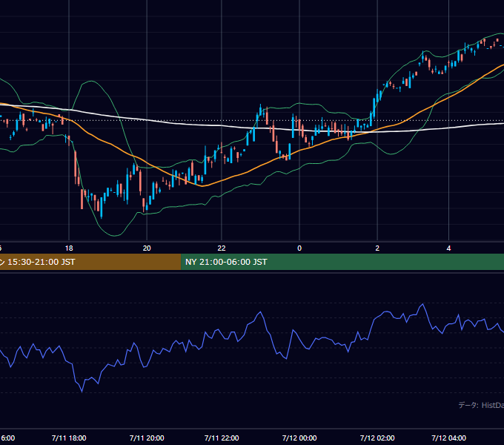Click the 7/11 18:00 time label
Viewport: 504px width, 445px height.
click(69, 438)
